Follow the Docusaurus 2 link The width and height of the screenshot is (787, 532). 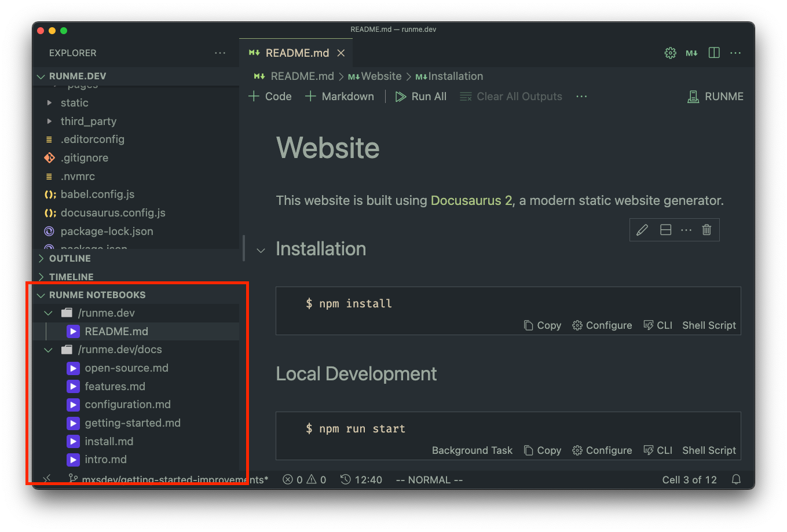pos(471,200)
